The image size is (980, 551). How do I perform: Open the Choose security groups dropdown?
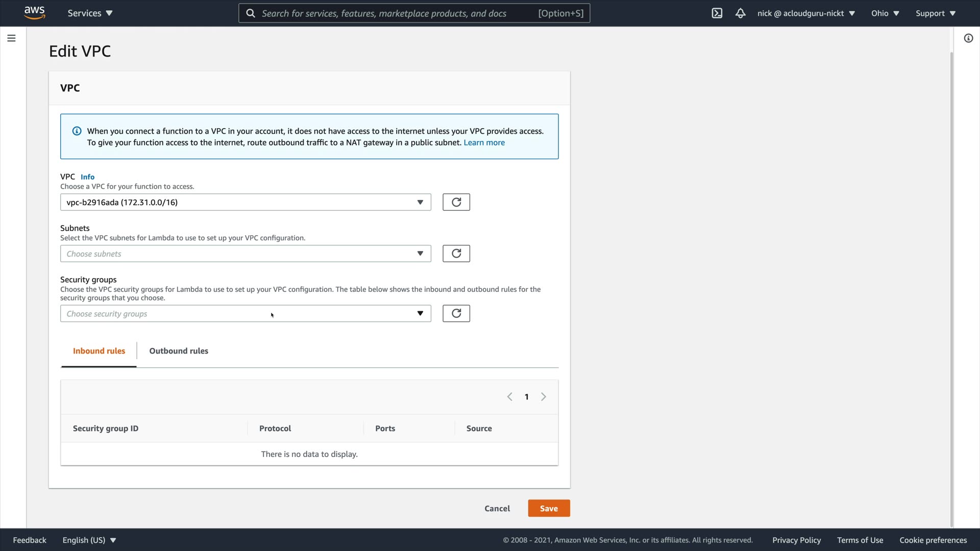point(245,313)
